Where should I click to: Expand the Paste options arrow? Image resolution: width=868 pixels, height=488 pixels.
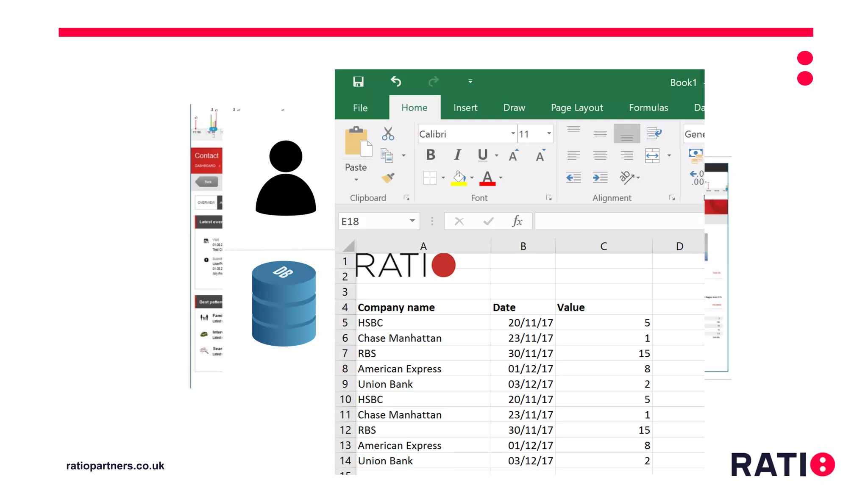pos(356,180)
